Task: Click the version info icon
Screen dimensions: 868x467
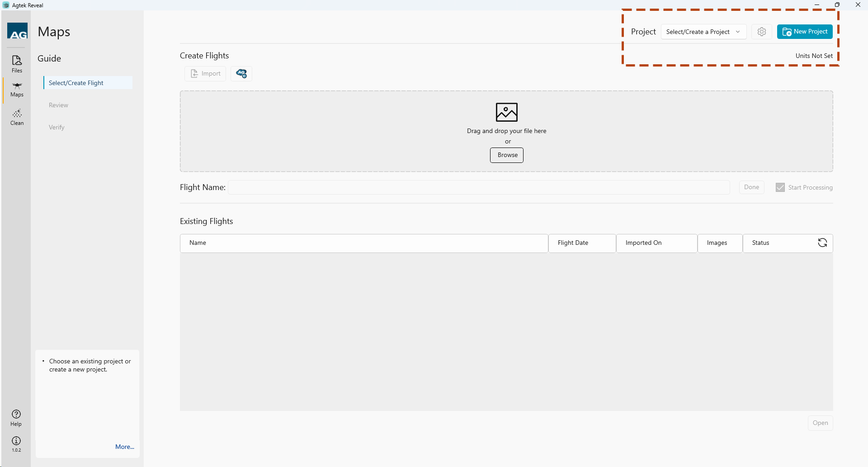Action: click(x=16, y=443)
